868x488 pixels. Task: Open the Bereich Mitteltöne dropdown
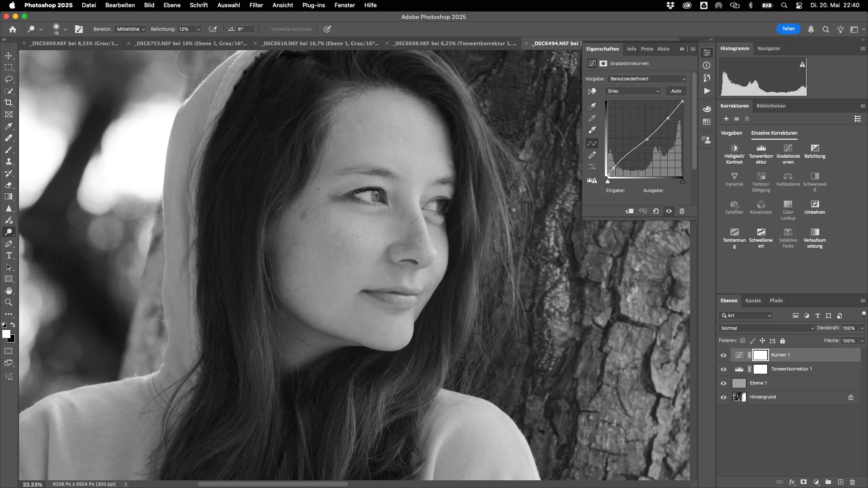pyautogui.click(x=131, y=29)
